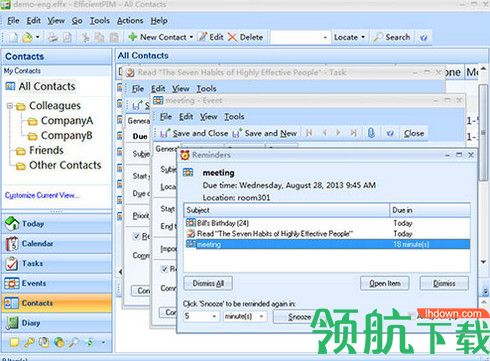Click the help icon beside Search in main toolbar
490x361 pixels.
pyautogui.click(x=423, y=37)
